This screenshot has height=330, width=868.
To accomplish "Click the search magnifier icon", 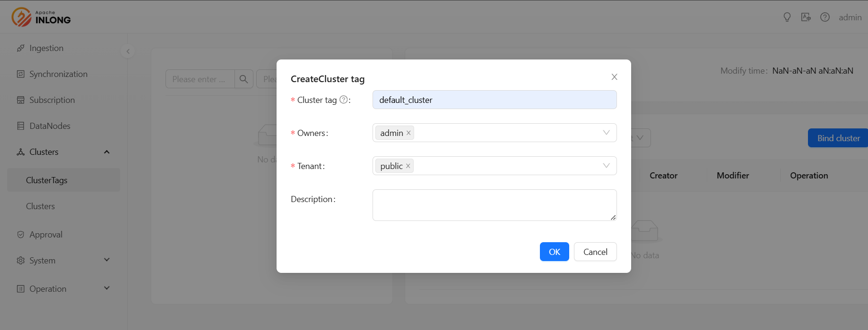I will 244,79.
